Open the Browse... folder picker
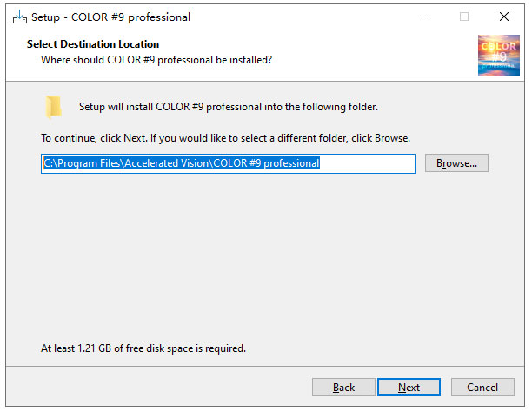Screen dimensions: 532x411 456,163
